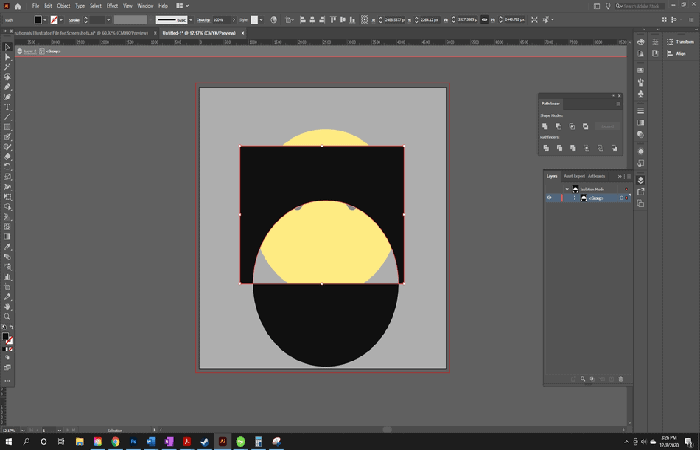Open the Window menu
The image size is (700, 450).
tap(145, 6)
